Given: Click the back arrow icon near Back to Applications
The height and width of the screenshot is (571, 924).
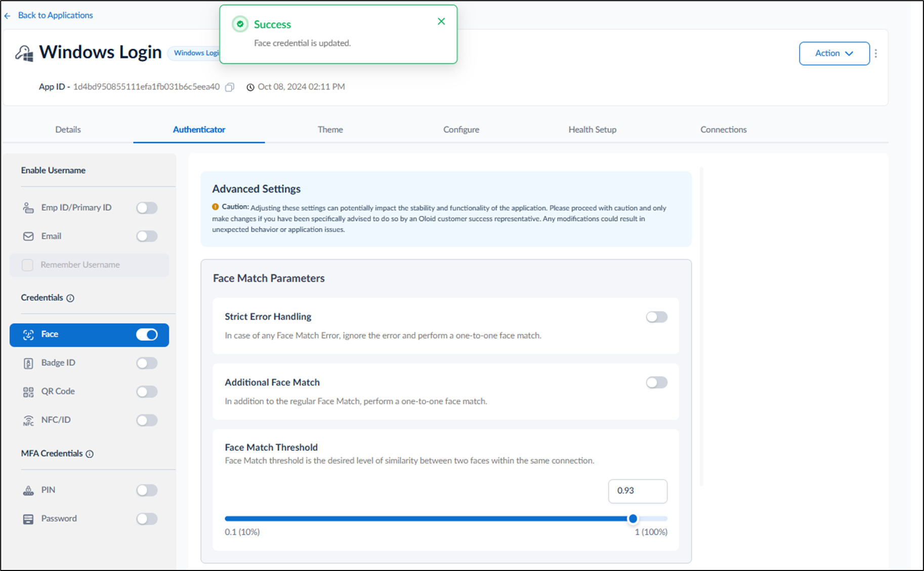Looking at the screenshot, I should click(x=8, y=16).
